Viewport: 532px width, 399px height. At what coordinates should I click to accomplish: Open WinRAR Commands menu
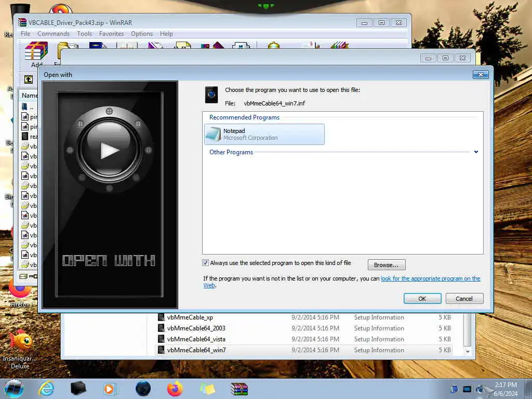pyautogui.click(x=54, y=34)
